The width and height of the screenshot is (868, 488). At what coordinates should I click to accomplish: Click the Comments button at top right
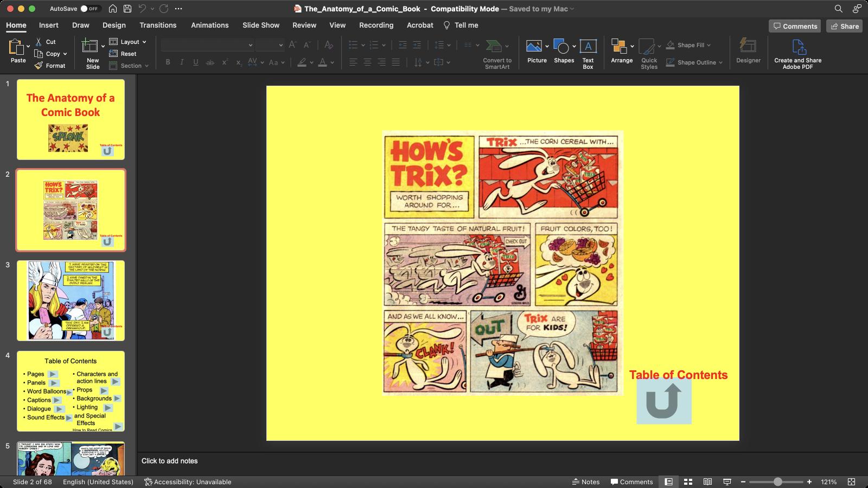point(795,26)
